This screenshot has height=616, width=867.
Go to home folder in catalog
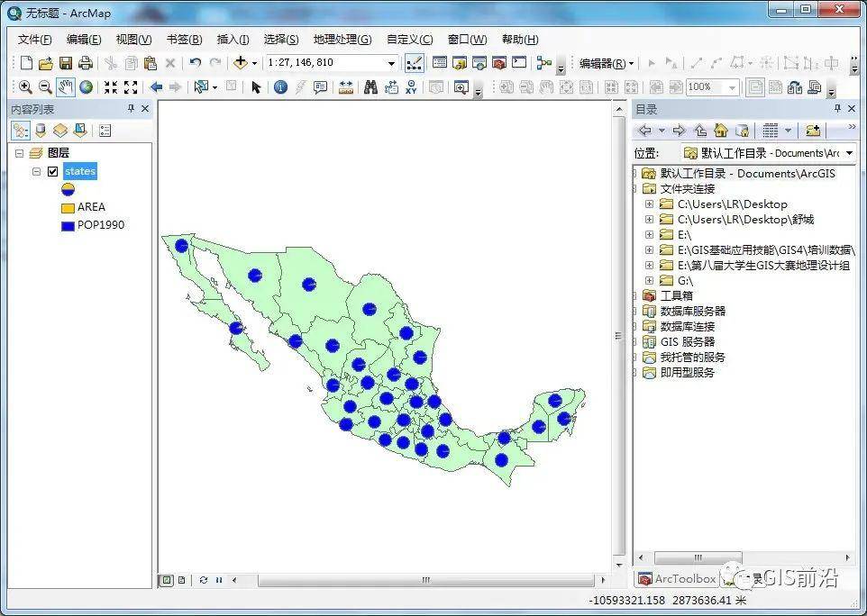tap(720, 131)
